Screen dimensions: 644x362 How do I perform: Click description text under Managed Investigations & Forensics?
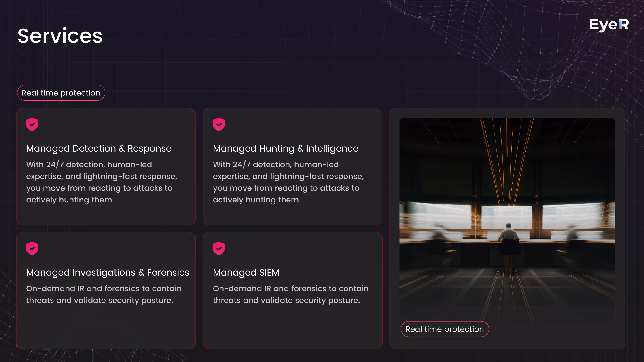(104, 294)
